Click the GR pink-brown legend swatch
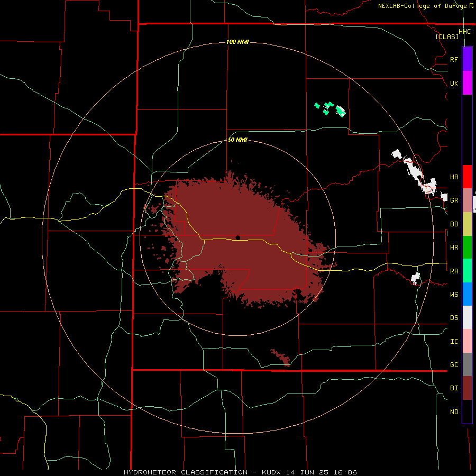 point(467,200)
